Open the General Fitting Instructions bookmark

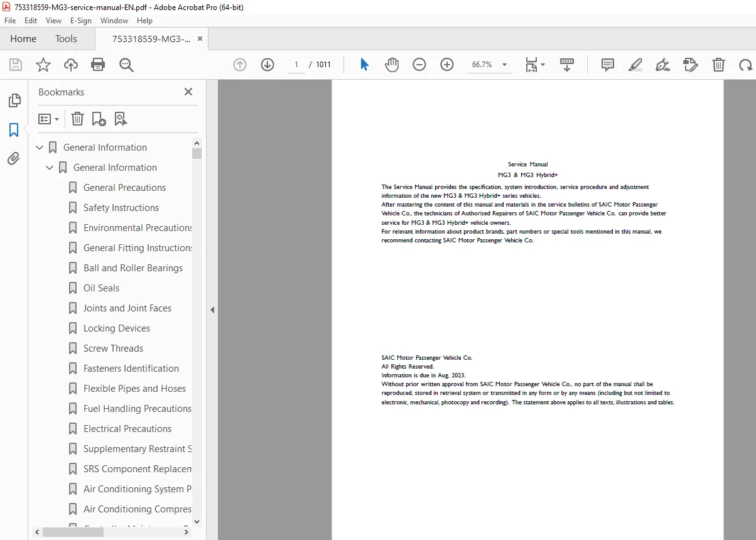138,248
